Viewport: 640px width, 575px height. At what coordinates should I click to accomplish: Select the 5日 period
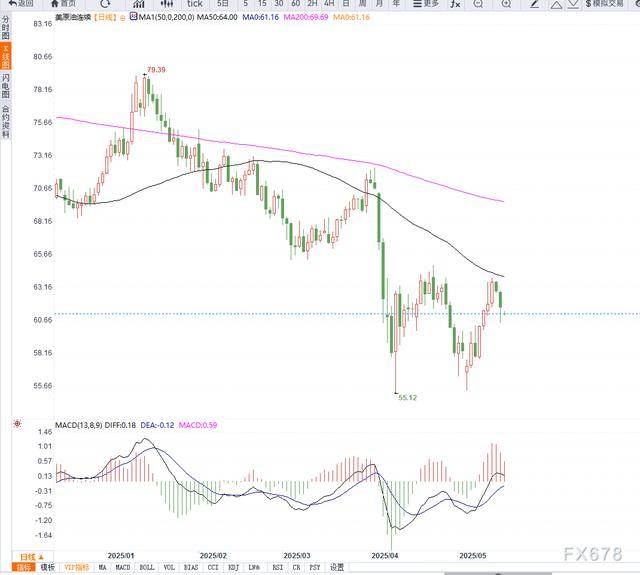[223, 3]
